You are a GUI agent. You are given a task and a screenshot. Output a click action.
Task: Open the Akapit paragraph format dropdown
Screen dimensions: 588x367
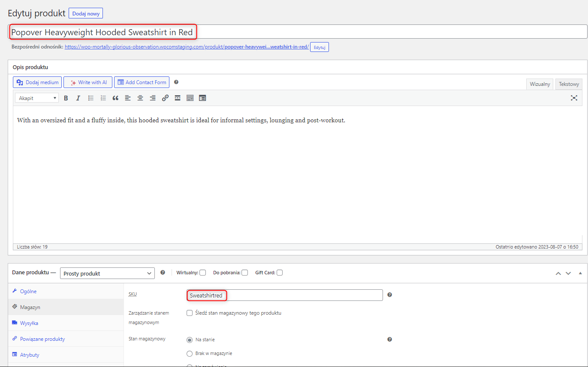[x=37, y=98]
